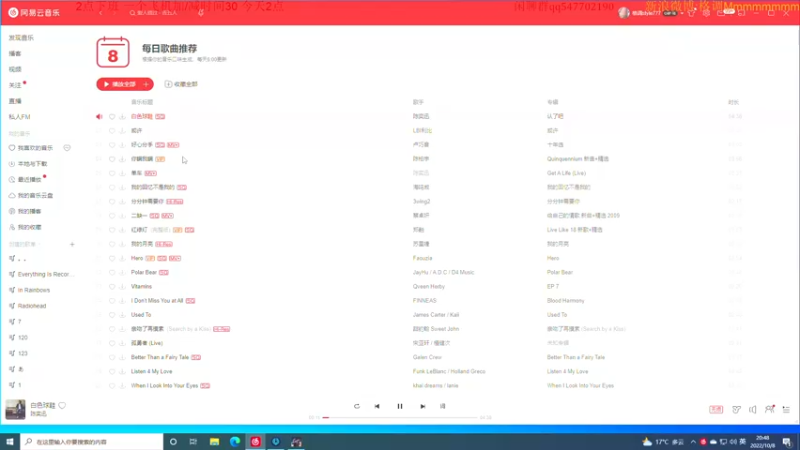This screenshot has height=450, width=800.
Task: Go back with the header back arrow
Action: tap(101, 13)
